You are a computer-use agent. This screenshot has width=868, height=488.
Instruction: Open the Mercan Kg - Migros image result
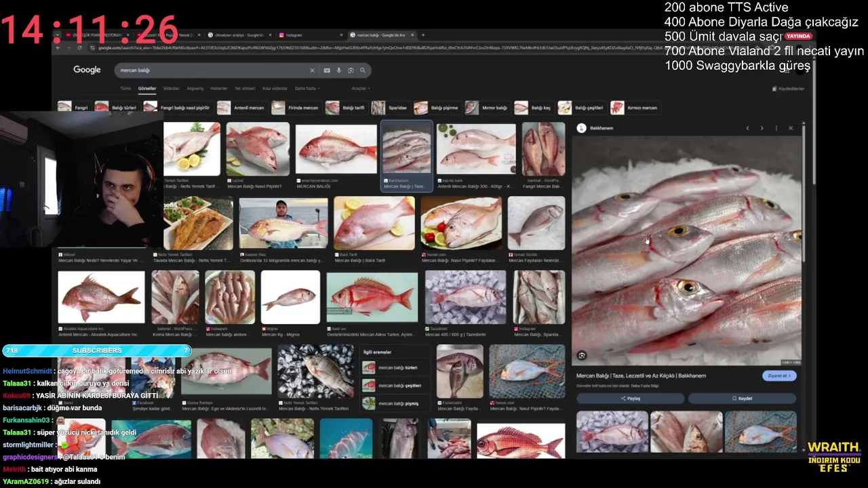[290, 297]
